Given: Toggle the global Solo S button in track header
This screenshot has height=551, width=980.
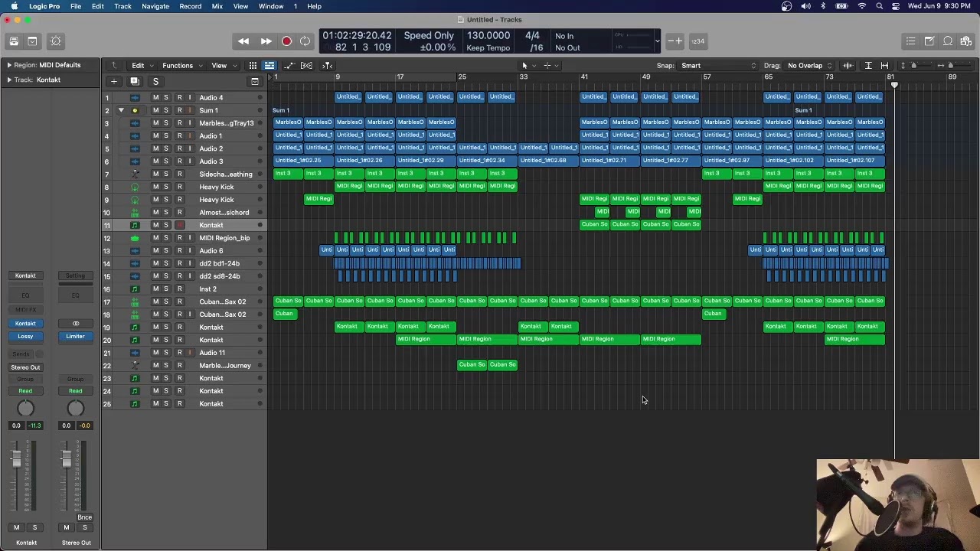Looking at the screenshot, I should [155, 81].
